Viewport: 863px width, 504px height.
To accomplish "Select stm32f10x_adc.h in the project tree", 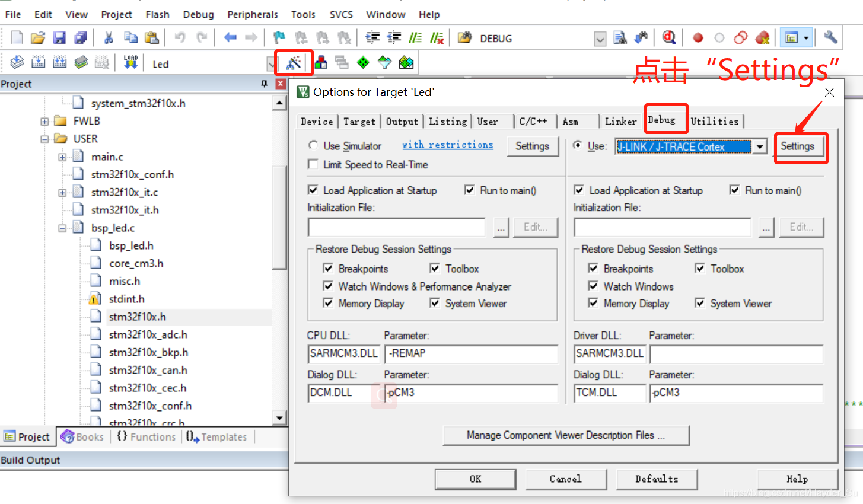I will coord(148,334).
